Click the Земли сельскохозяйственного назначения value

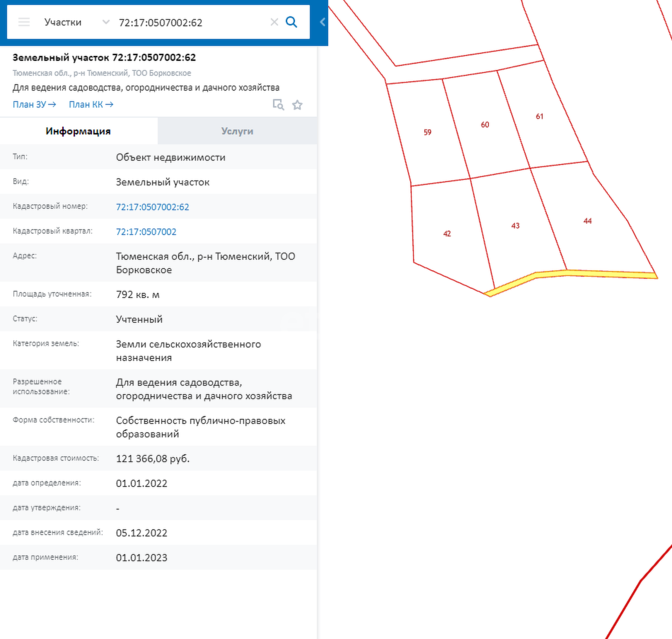(188, 351)
